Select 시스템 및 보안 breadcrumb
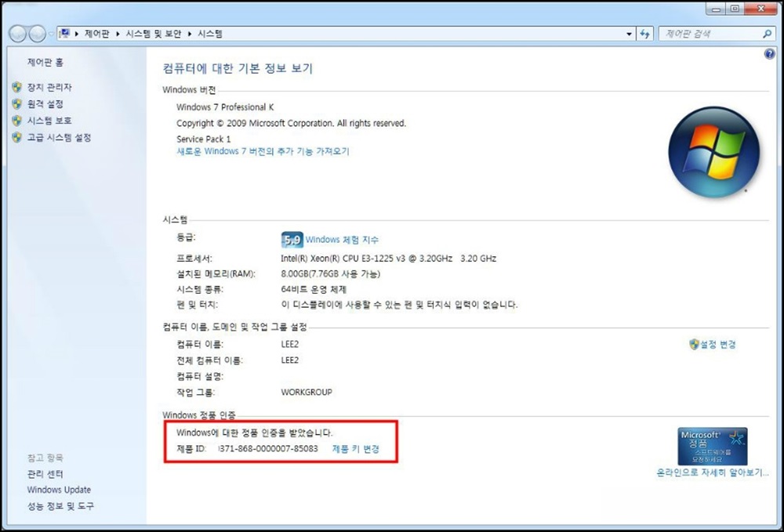 tap(153, 34)
